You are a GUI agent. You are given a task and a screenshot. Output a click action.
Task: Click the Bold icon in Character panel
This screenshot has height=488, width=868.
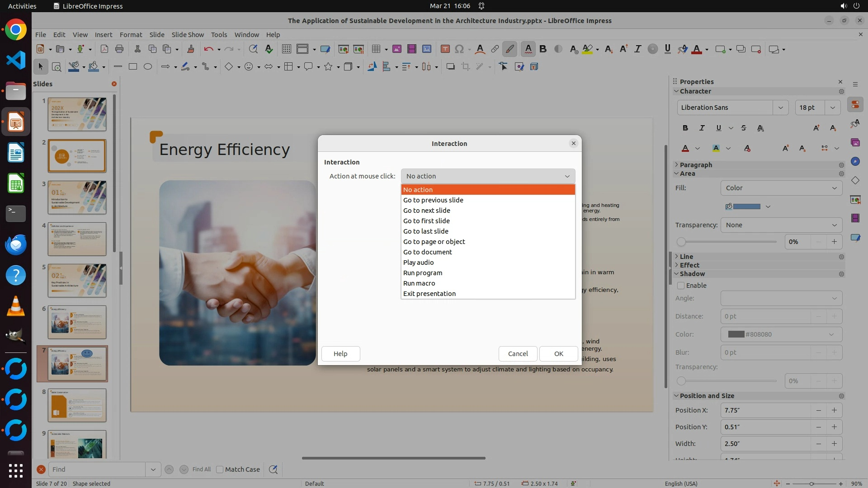pos(685,128)
